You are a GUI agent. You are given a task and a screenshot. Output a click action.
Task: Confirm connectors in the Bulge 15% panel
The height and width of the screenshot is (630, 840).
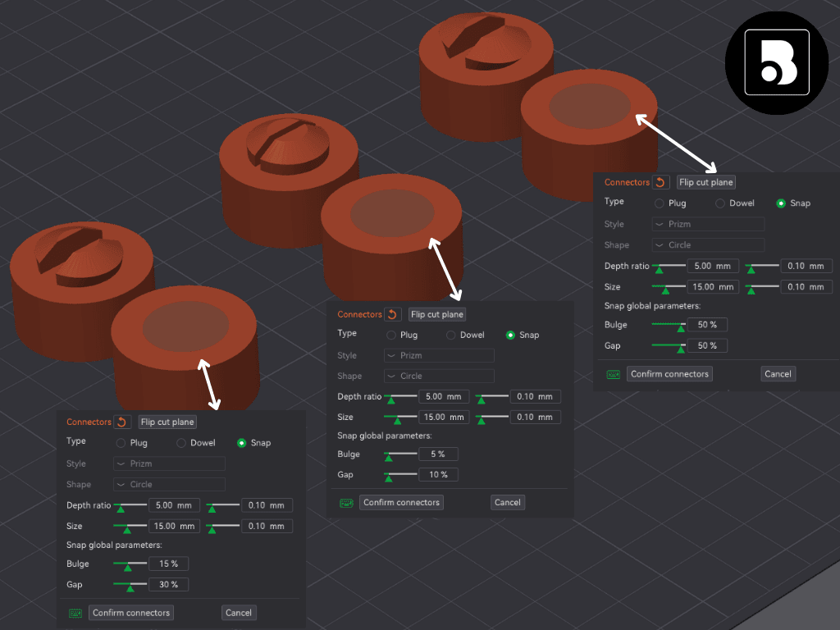[x=131, y=613]
